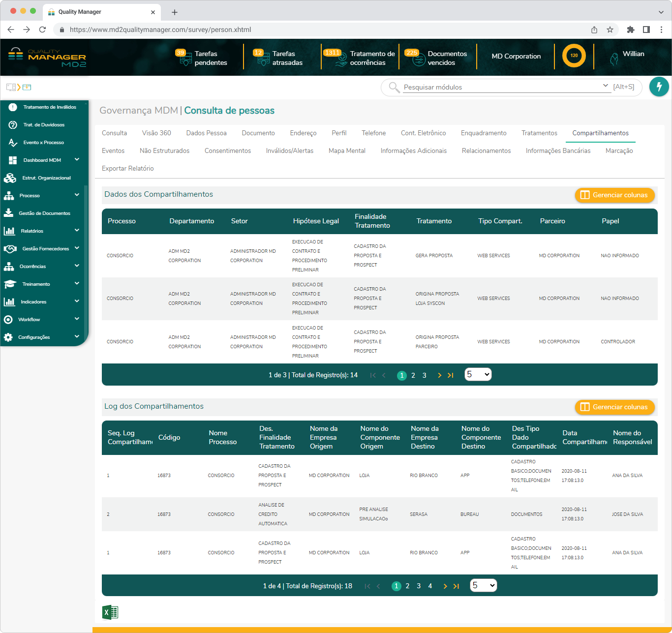Image resolution: width=672 pixels, height=633 pixels.
Task: Click Gerenciar colunas for Dados dos Compartilhamentos
Action: (x=614, y=195)
